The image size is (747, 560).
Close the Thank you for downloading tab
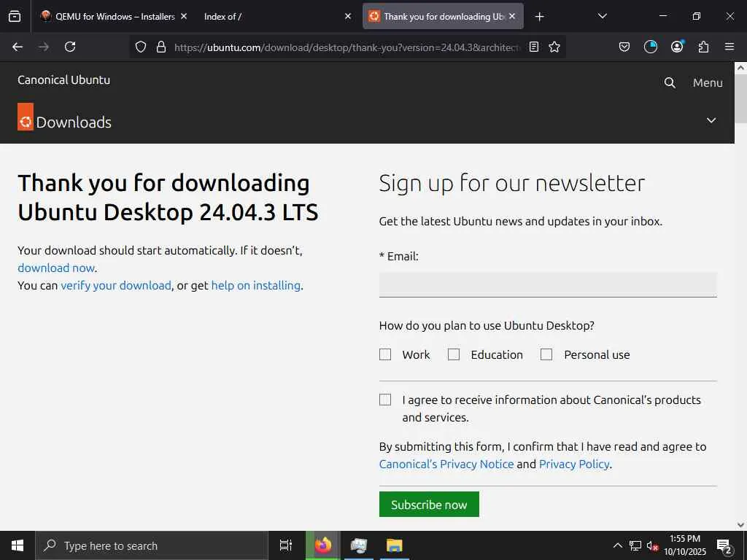pos(512,16)
